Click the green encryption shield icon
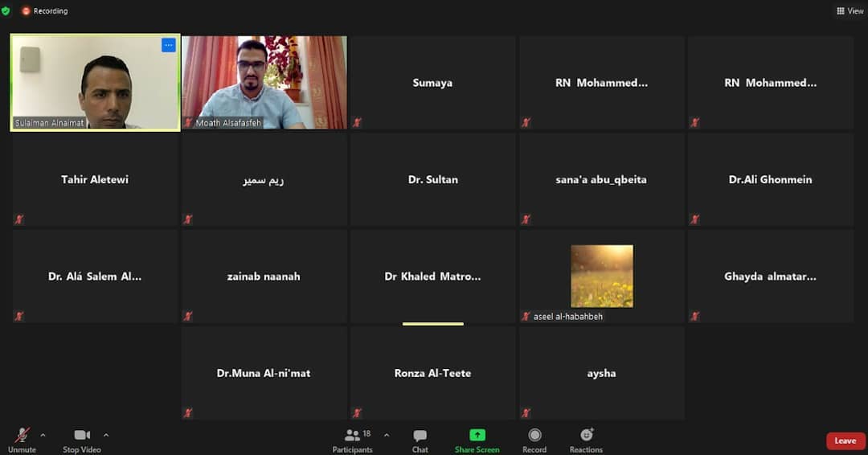This screenshot has height=455, width=868. (6, 11)
